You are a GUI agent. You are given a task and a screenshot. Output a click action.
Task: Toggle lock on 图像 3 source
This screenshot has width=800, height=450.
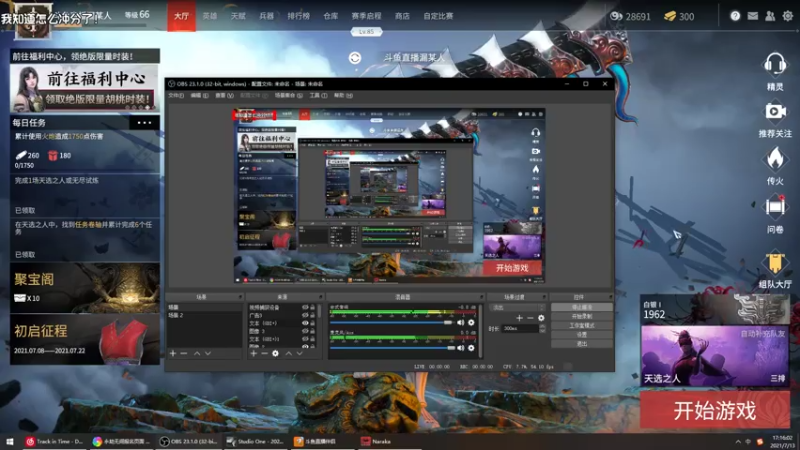click(x=313, y=331)
